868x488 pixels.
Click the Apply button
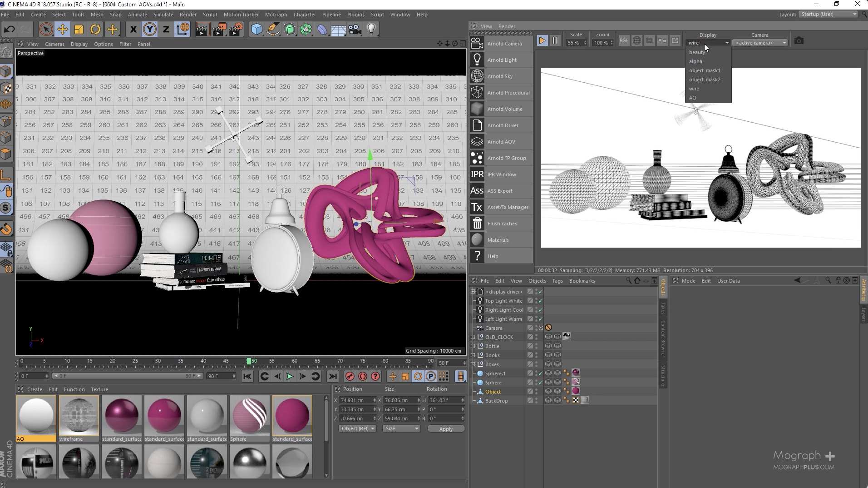(x=445, y=429)
